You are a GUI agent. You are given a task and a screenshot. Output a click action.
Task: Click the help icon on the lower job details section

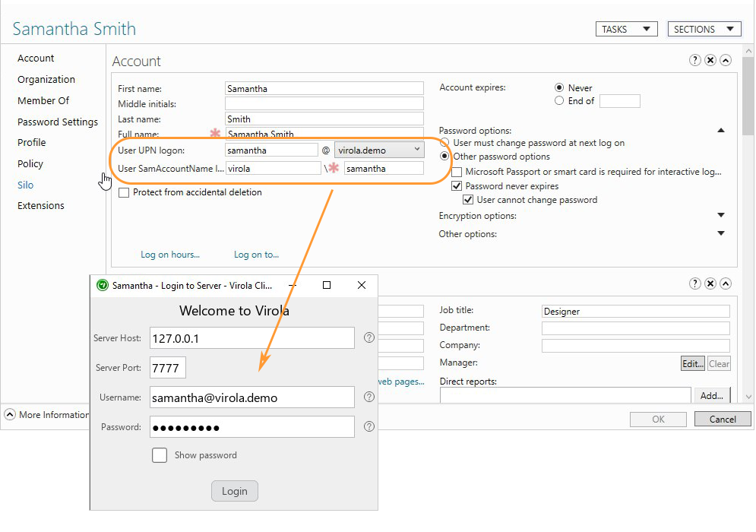point(695,283)
